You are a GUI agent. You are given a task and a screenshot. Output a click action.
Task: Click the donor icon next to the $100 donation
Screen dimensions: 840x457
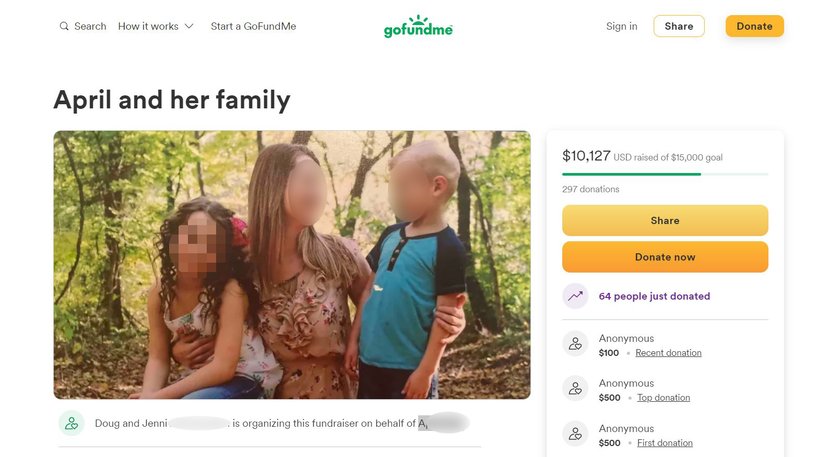click(575, 343)
